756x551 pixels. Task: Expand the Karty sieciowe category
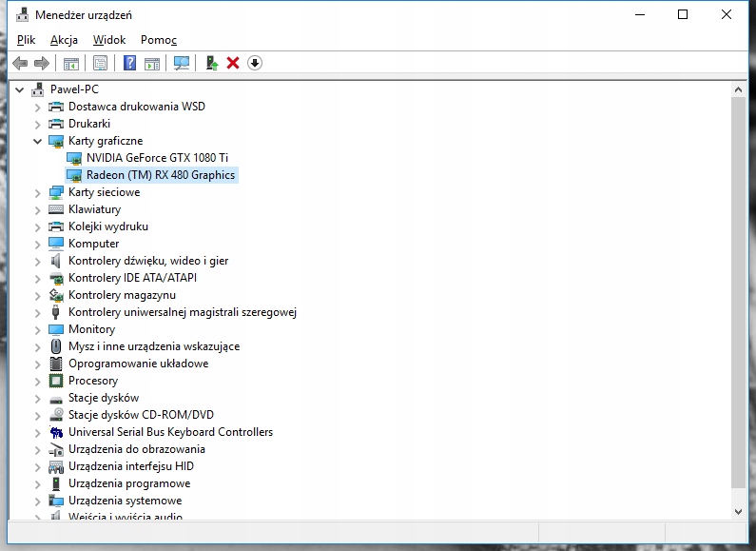(38, 193)
